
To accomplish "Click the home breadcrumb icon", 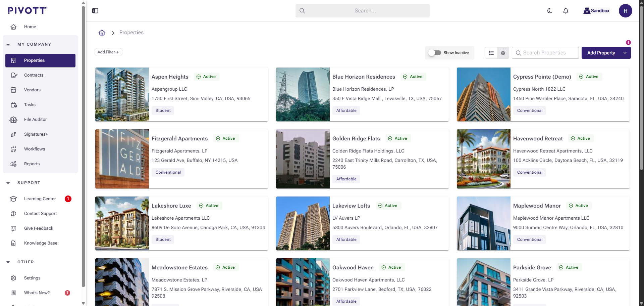I will coord(102,32).
